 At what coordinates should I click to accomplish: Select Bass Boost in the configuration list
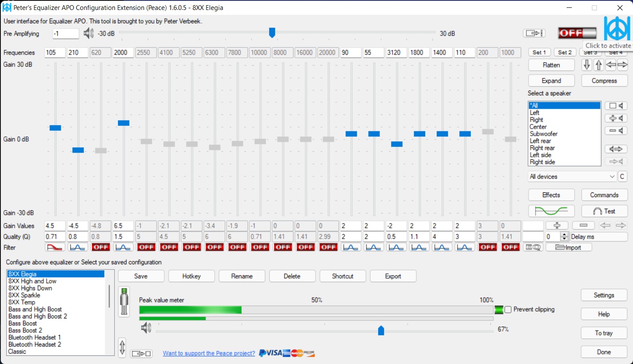click(x=23, y=323)
